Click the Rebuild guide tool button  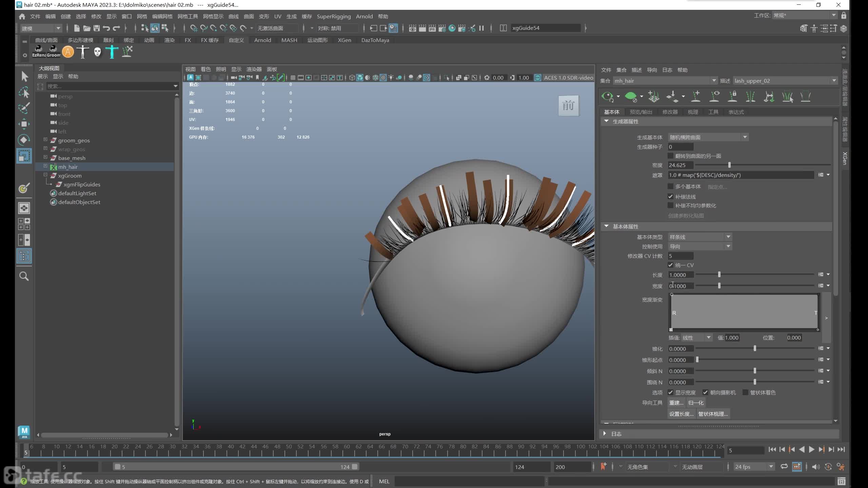[x=676, y=403]
